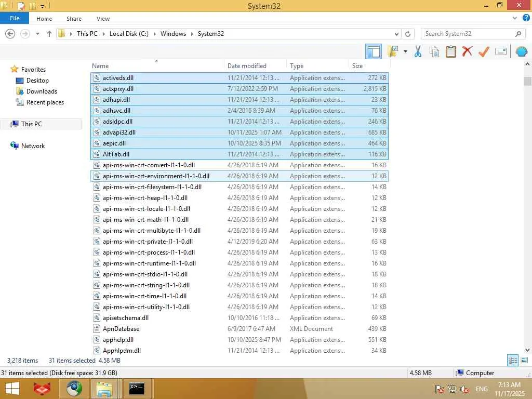Open Command Prompt on taskbar
The width and height of the screenshot is (532, 399).
(136, 389)
